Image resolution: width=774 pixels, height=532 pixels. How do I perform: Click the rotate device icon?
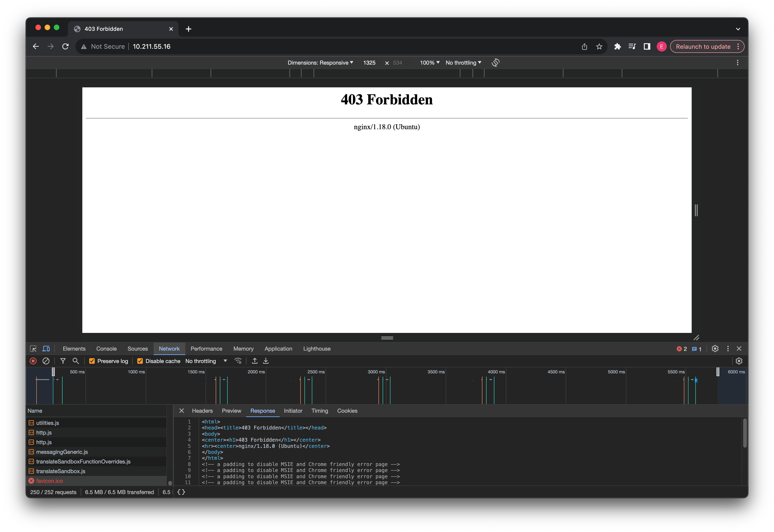(495, 63)
